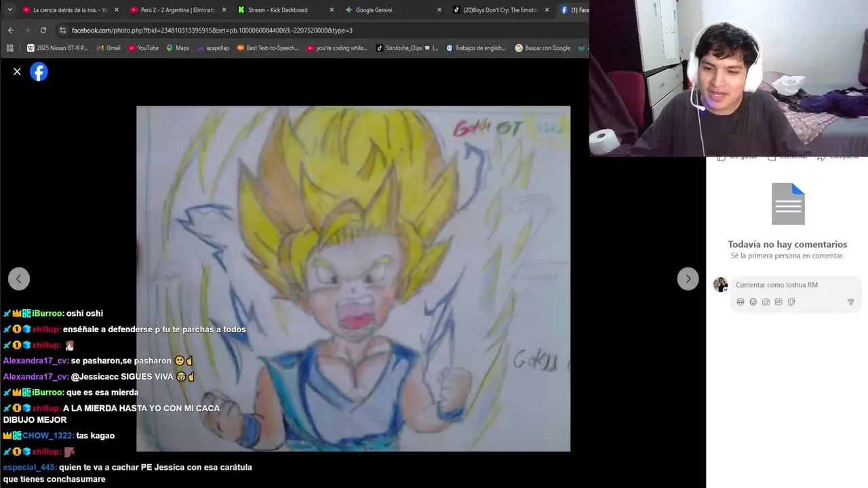Image resolution: width=868 pixels, height=488 pixels.
Task: Click the address bar URL
Action: (212, 30)
